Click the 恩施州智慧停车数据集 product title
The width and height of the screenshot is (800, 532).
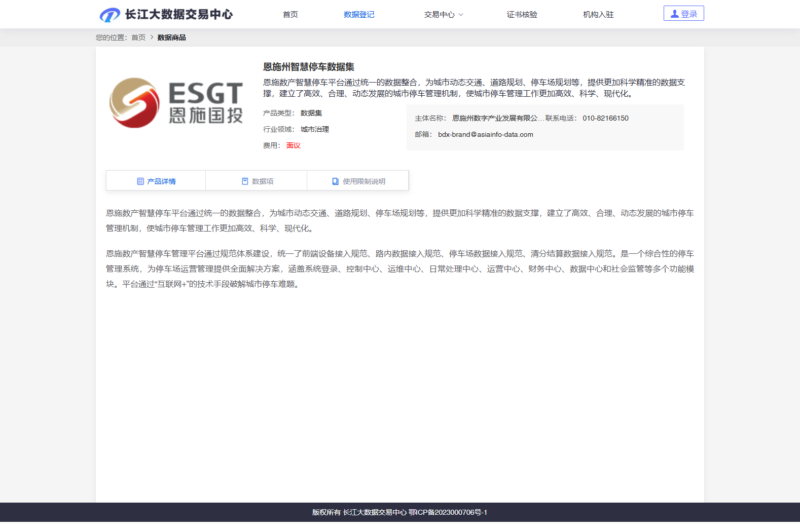point(309,67)
